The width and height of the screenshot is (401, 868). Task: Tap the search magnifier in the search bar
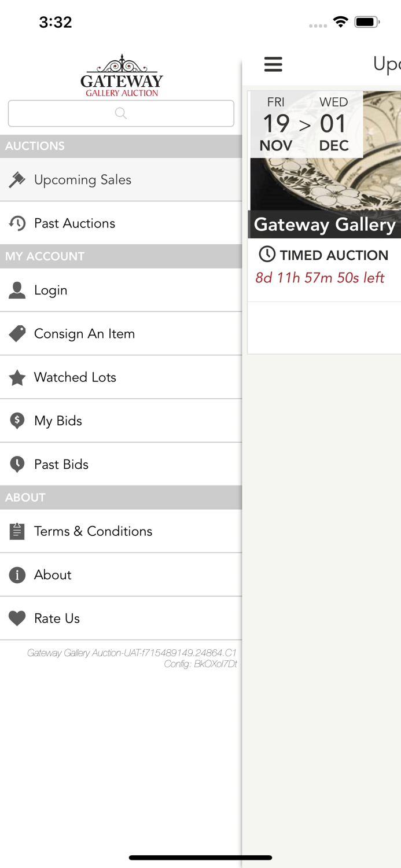pos(120,113)
